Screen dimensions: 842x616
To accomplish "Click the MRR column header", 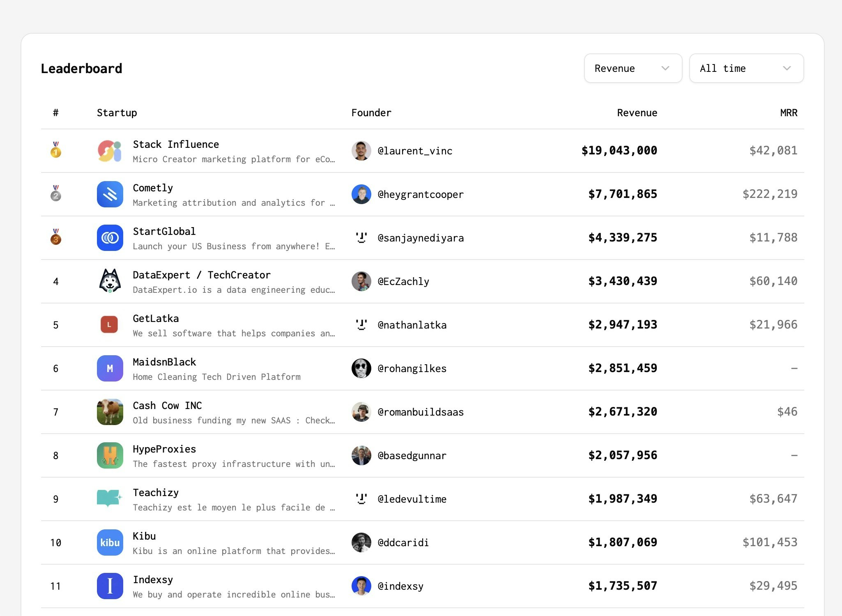I will 788,113.
